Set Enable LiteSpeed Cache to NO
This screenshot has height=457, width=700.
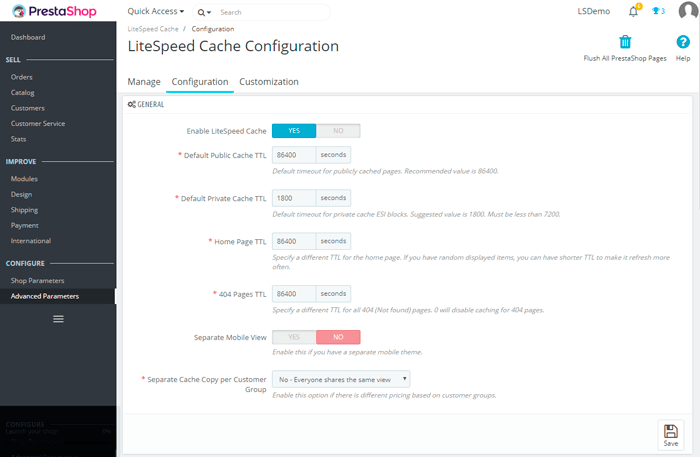[338, 130]
